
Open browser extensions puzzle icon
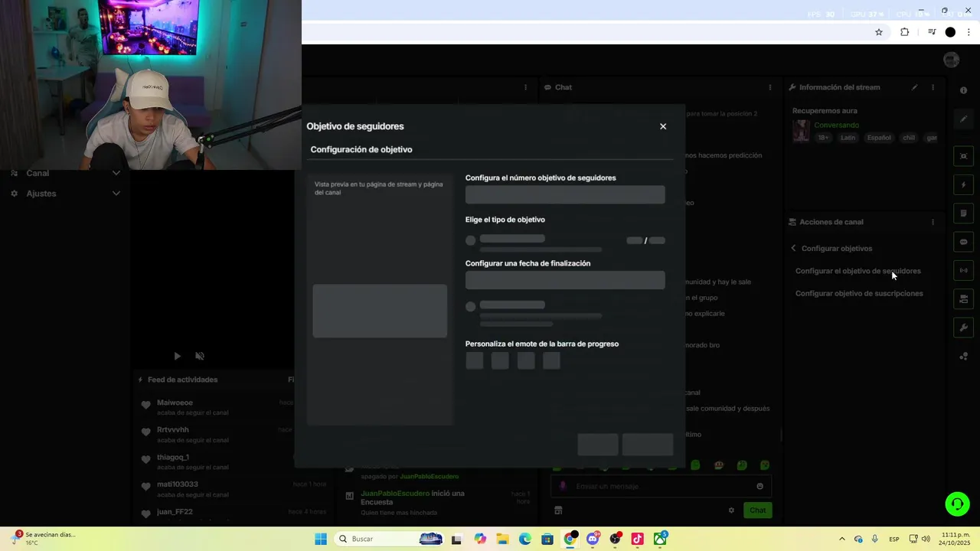tap(904, 32)
